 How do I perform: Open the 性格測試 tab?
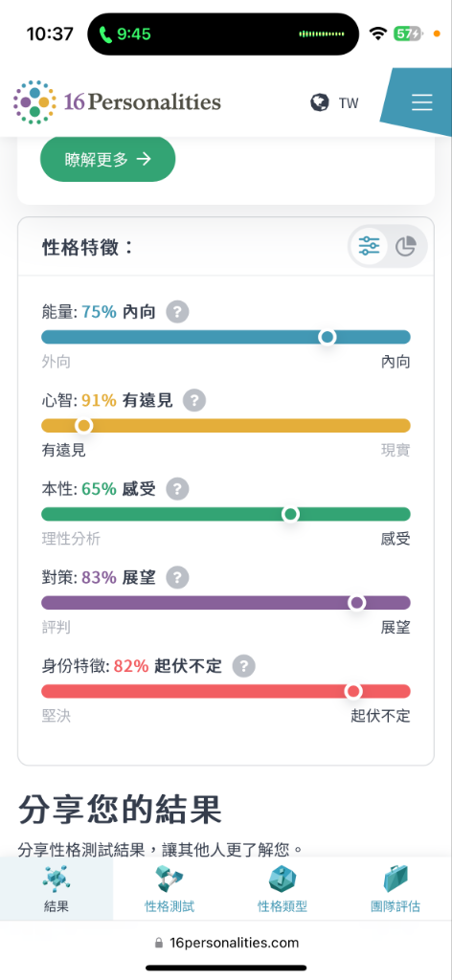tap(169, 889)
